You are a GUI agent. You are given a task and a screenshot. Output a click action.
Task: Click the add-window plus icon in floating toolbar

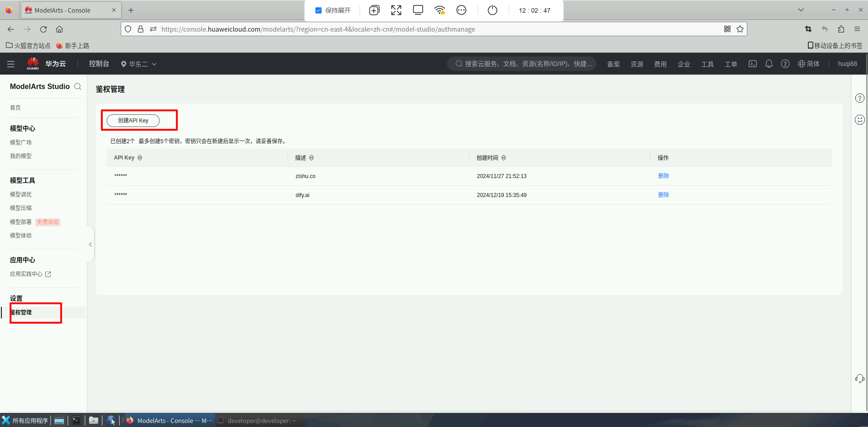[374, 10]
